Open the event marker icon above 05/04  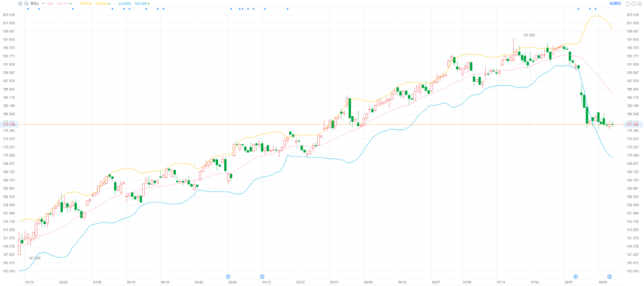(228, 276)
